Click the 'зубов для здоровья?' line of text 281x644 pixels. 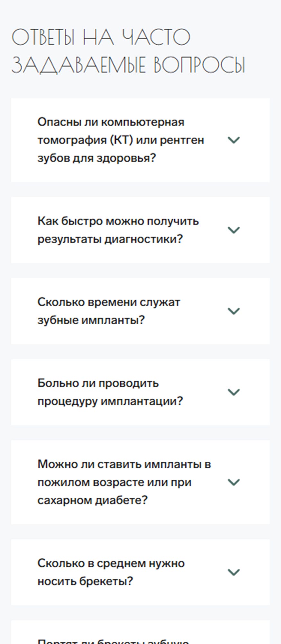click(x=96, y=158)
